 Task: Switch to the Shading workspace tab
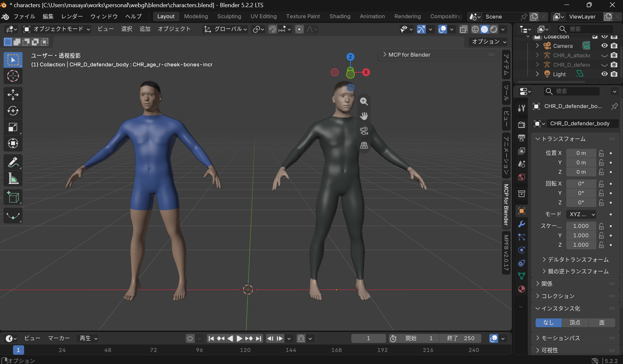[340, 16]
